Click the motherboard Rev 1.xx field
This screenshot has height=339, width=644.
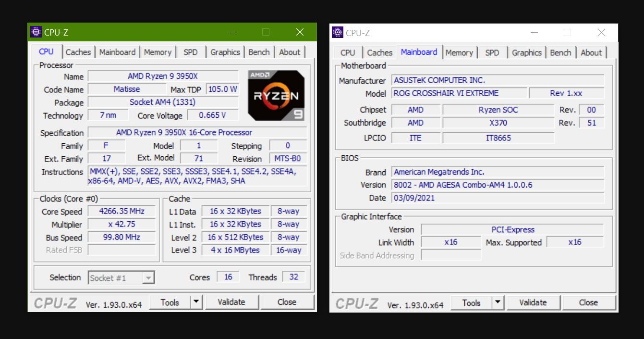click(567, 93)
